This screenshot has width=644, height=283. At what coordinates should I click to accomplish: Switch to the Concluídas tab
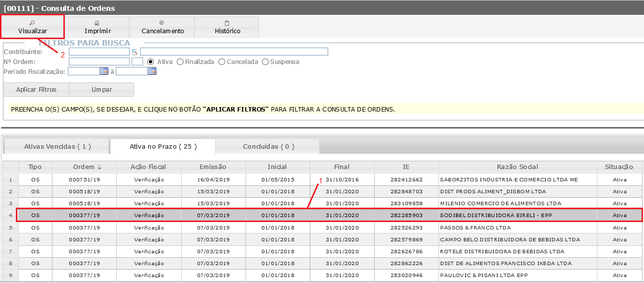click(268, 146)
